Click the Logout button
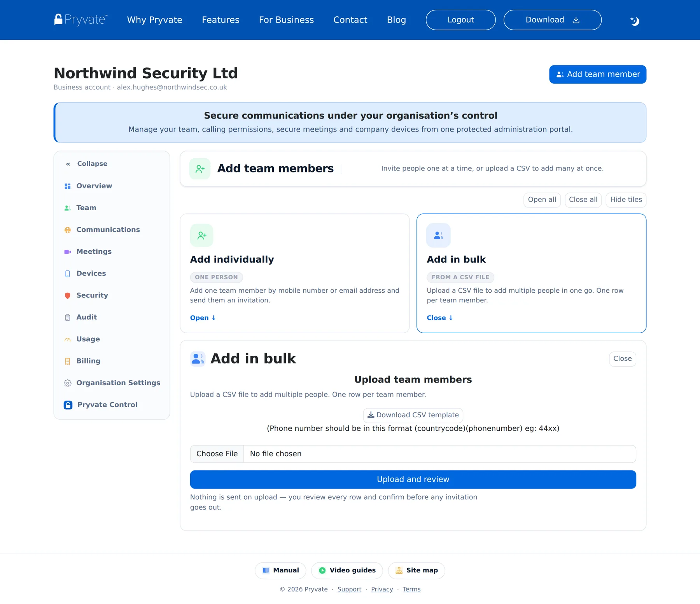Screen dimensions: 700x604 coord(460,20)
